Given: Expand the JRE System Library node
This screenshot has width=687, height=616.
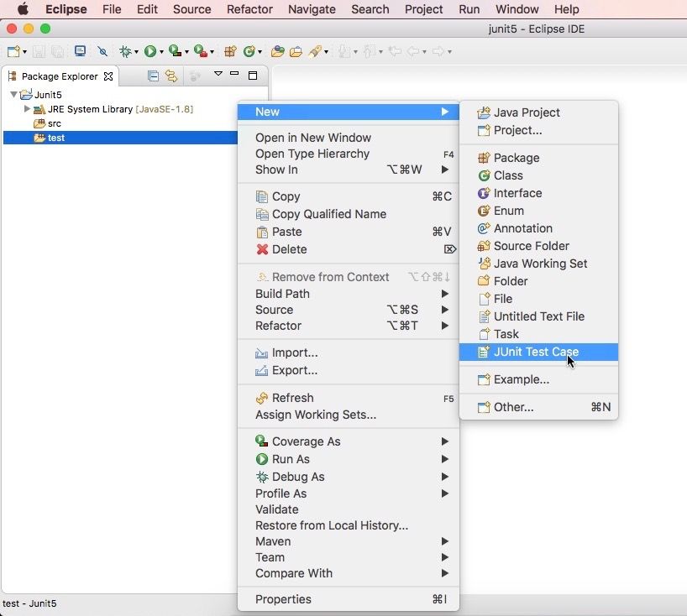Looking at the screenshot, I should click(x=27, y=108).
